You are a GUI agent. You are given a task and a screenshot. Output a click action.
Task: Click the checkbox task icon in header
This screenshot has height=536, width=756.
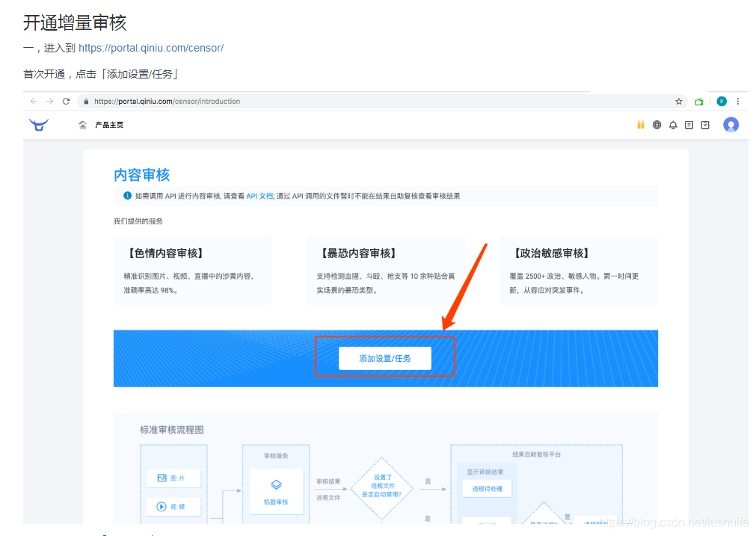tap(705, 125)
